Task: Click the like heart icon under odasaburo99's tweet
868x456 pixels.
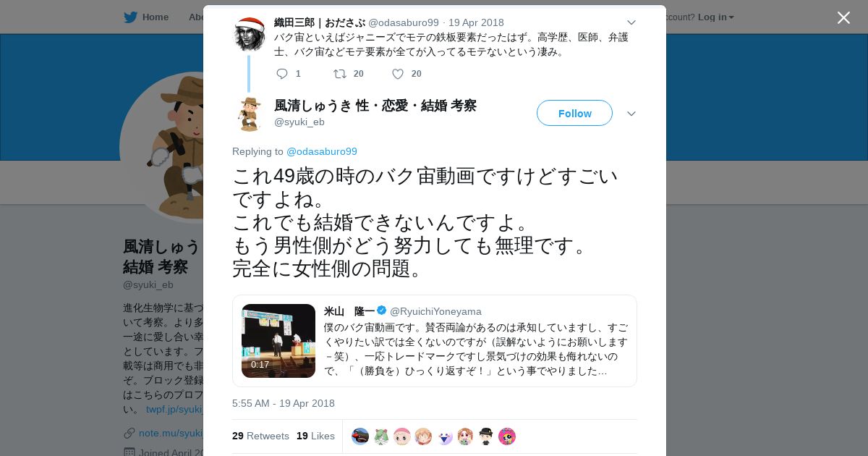Action: point(398,74)
